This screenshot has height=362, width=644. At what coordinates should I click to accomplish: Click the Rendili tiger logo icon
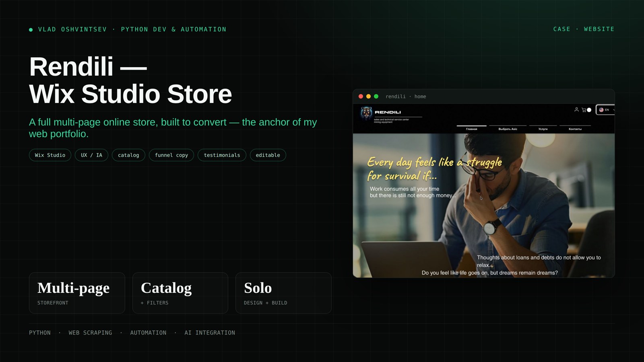pyautogui.click(x=366, y=113)
